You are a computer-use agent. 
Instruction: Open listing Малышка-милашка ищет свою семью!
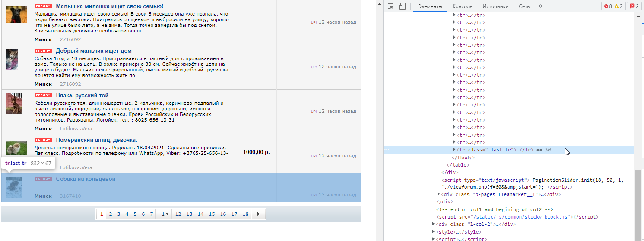coord(110,6)
